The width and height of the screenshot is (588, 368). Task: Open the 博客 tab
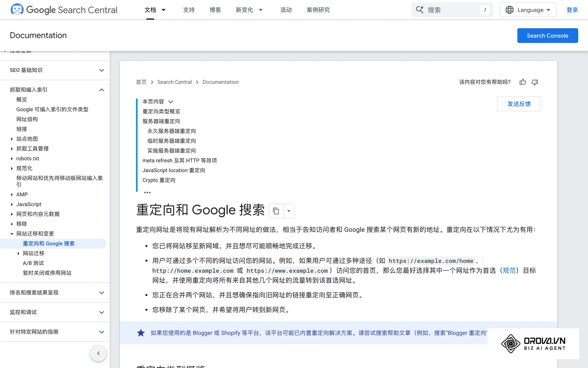tap(215, 10)
